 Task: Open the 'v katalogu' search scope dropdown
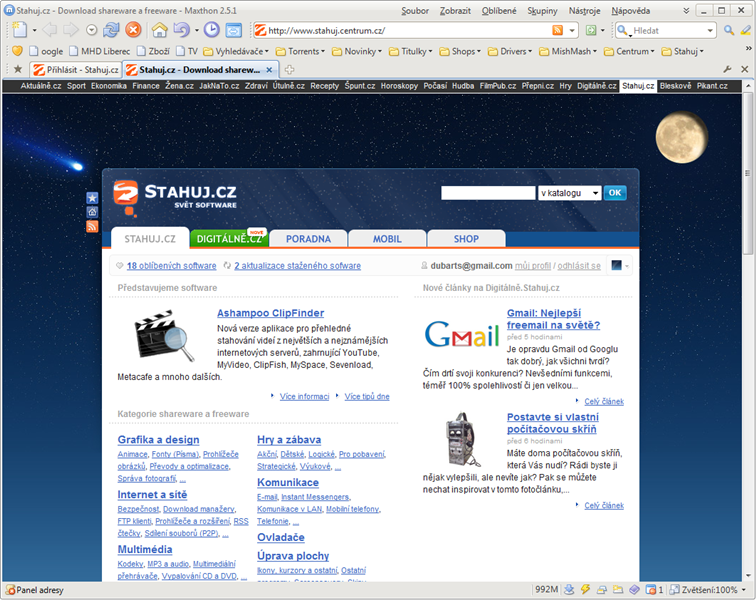569,193
